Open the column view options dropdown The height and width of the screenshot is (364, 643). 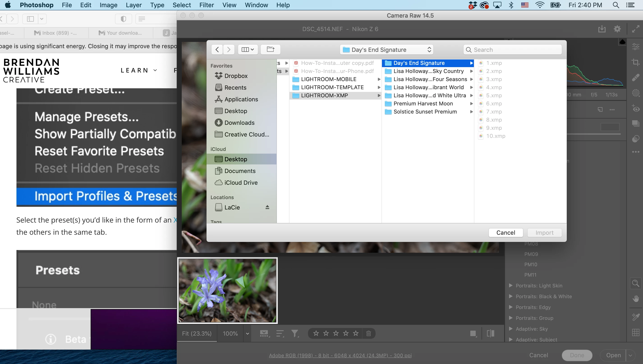248,50
